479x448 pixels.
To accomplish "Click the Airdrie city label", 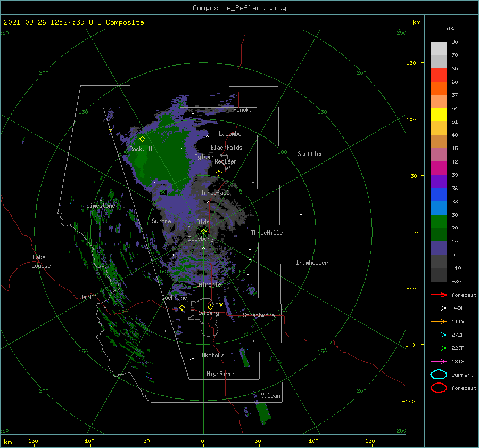I will (x=210, y=284).
